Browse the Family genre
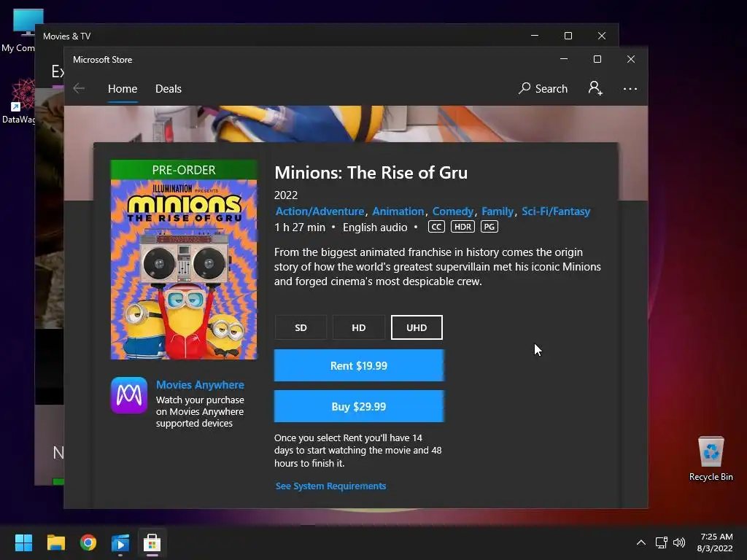 point(498,211)
